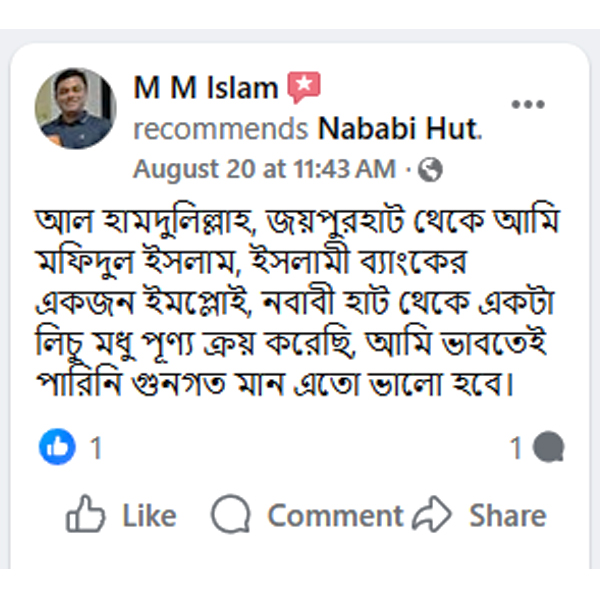Click the globe public audience icon
The width and height of the screenshot is (600, 600).
pyautogui.click(x=431, y=170)
